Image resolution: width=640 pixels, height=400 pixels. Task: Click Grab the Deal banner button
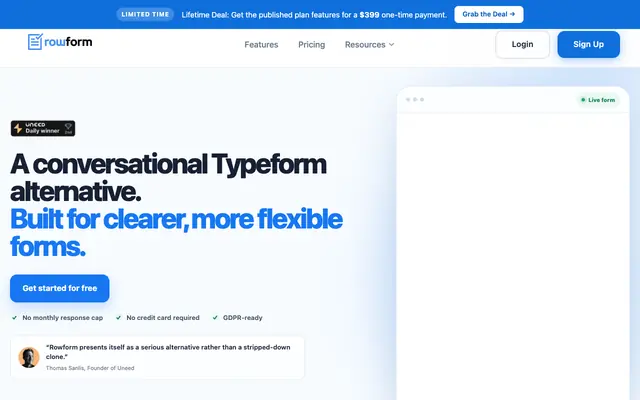tap(489, 14)
